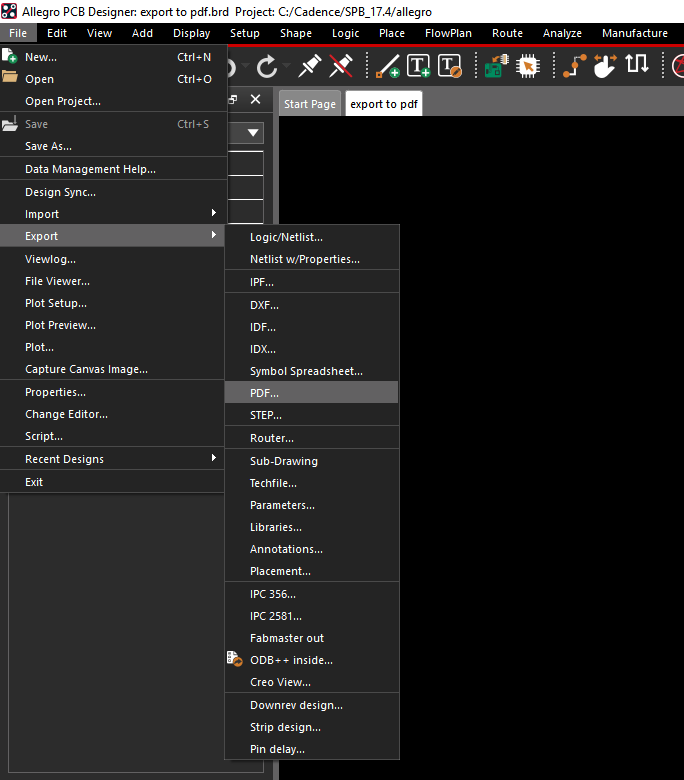
Task: Choose Techfile... export option
Action: (311, 483)
